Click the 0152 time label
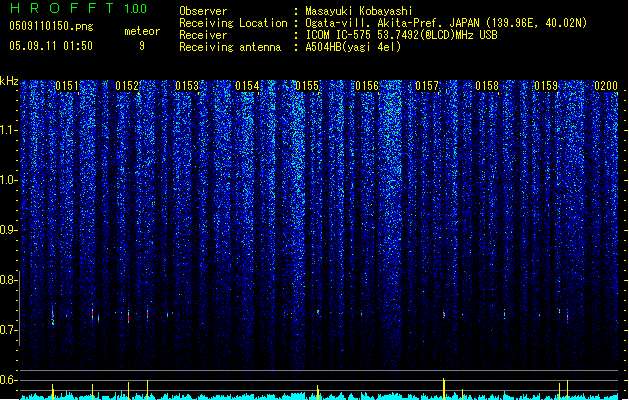The height and width of the screenshot is (400, 629). (127, 86)
